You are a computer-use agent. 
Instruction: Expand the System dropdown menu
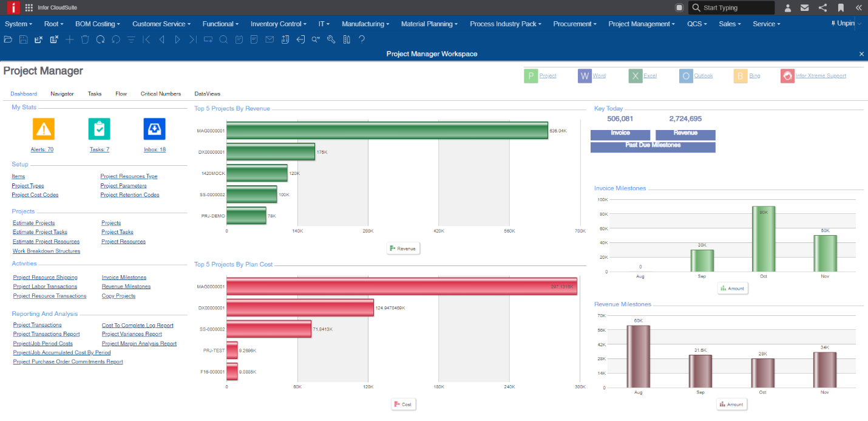[19, 24]
